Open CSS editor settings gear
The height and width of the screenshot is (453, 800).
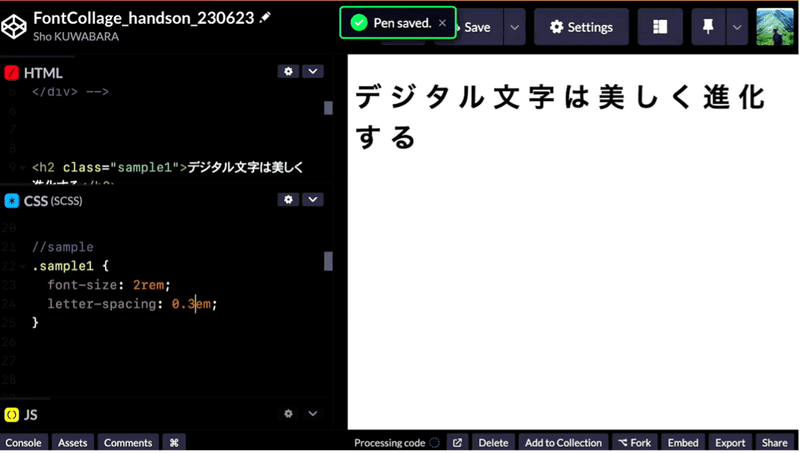(x=288, y=199)
